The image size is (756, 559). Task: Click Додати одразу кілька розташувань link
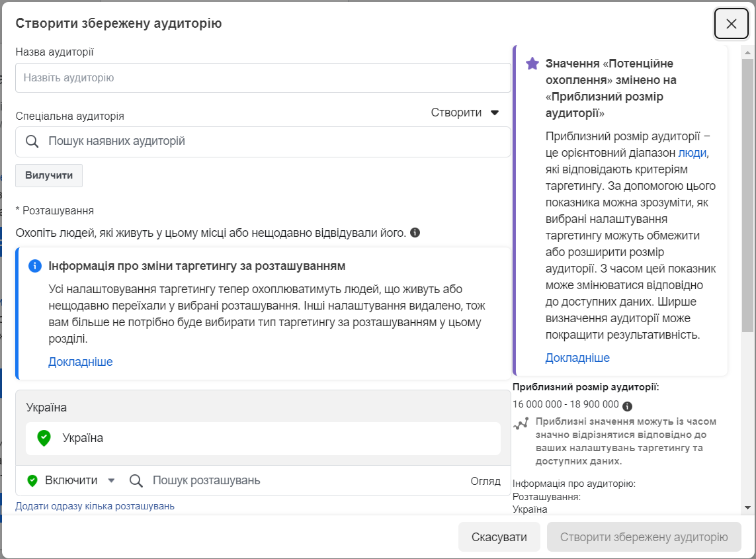95,506
